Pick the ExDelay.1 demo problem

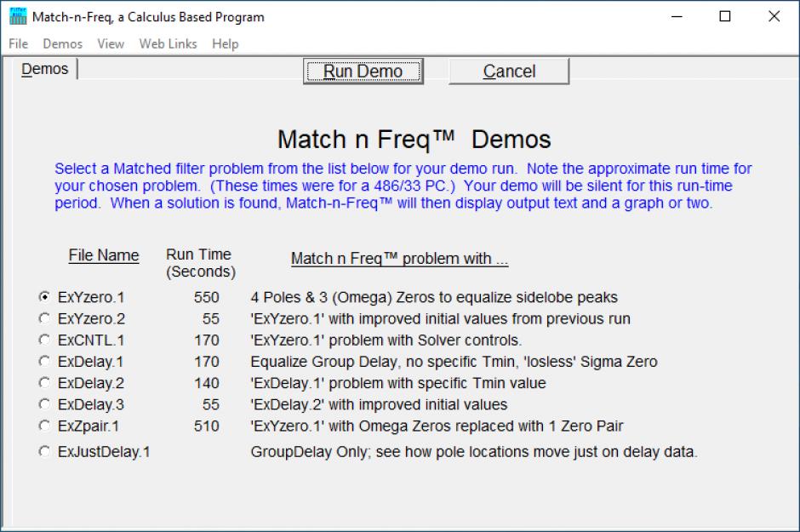pyautogui.click(x=44, y=362)
